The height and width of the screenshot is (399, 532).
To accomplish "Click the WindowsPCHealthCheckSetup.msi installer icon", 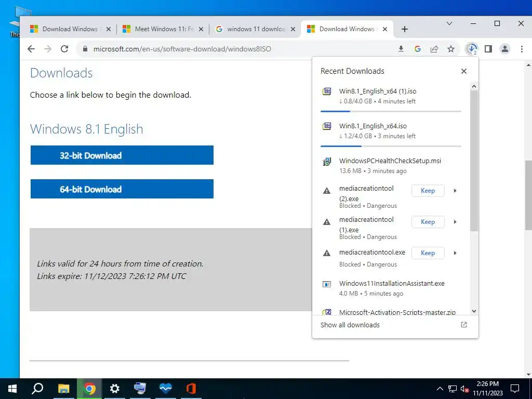I will pos(327,162).
